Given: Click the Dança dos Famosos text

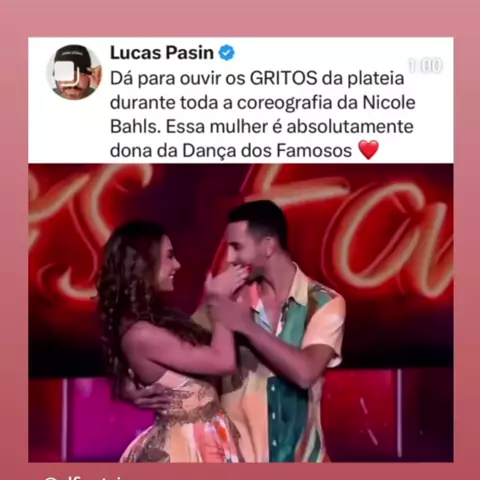Looking at the screenshot, I should (267, 150).
